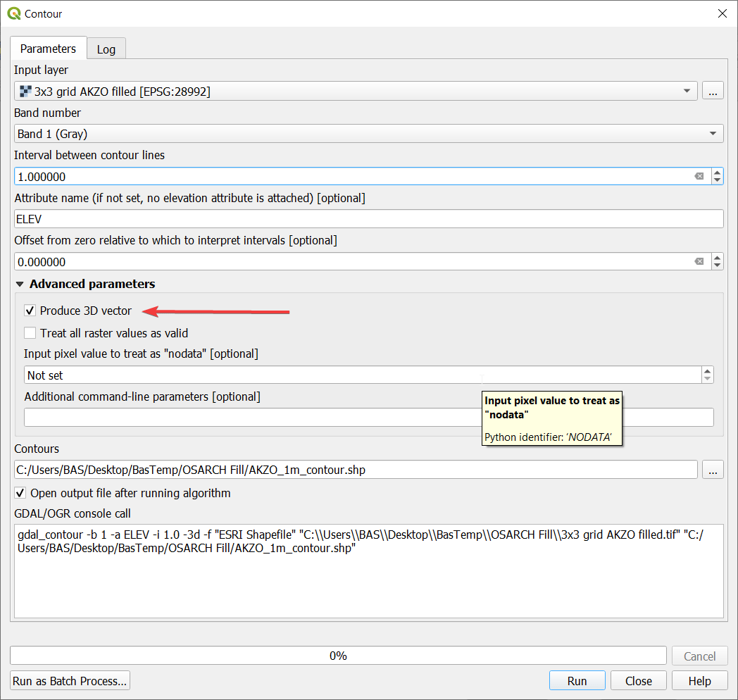Viewport: 738px width, 700px height.
Task: Click the 0% progress bar
Action: click(x=338, y=656)
